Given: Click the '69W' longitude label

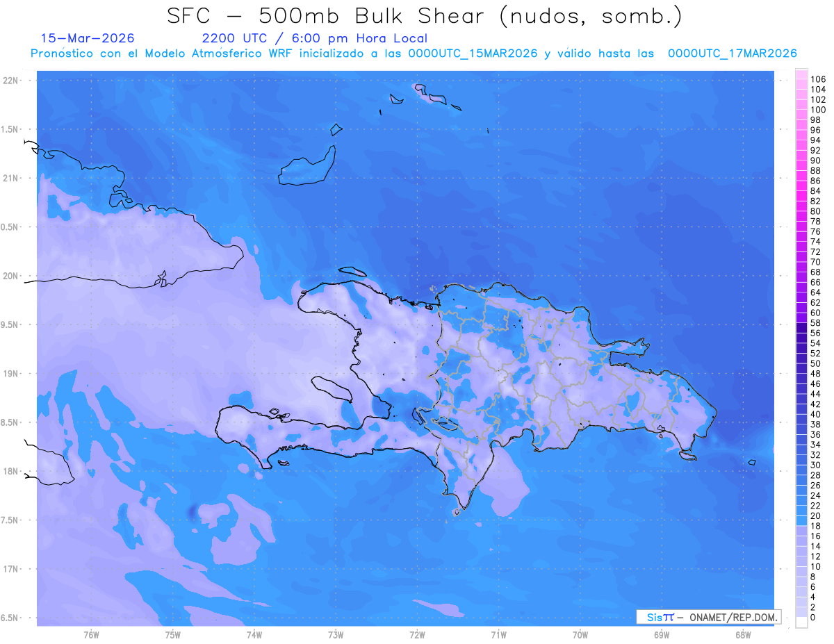Looking at the screenshot, I should tap(661, 635).
